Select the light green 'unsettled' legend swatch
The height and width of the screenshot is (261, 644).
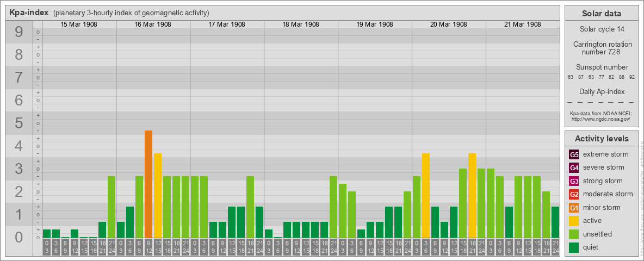tap(574, 234)
